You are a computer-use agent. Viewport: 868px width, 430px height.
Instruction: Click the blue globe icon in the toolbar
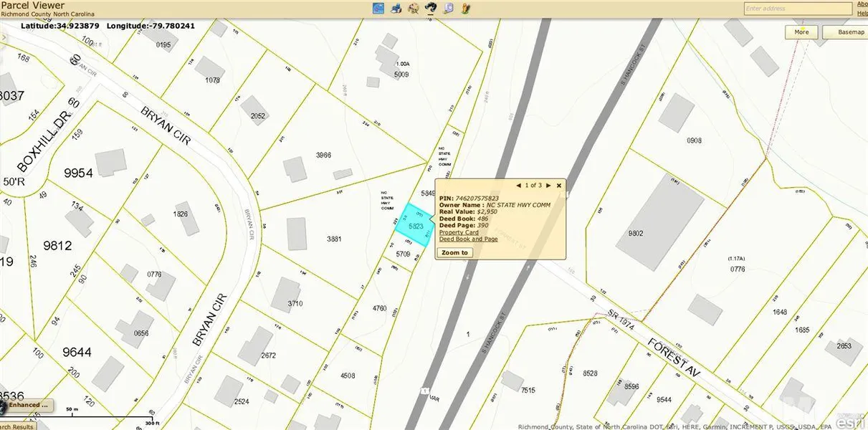click(x=378, y=9)
